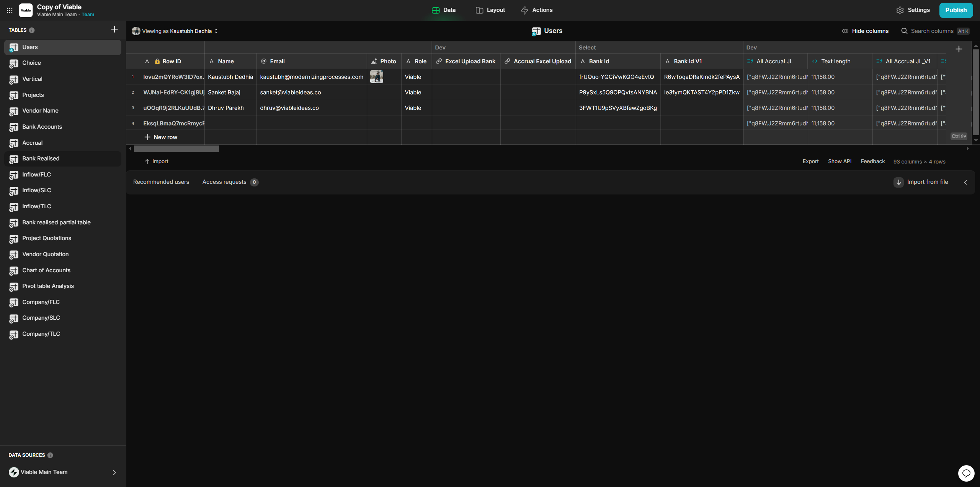
Task: Click the Accrual table icon in sidebar
Action: [x=14, y=143]
